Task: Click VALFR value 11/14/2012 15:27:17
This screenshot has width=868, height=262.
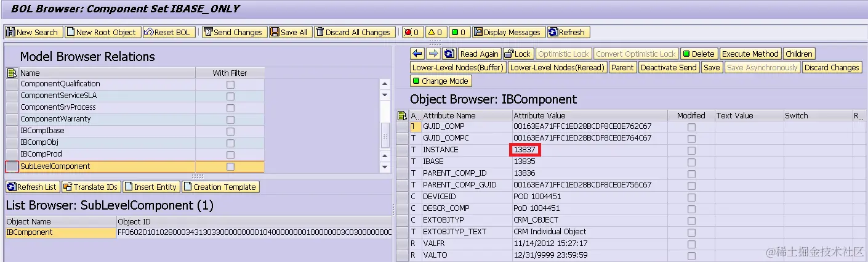Action: 550,244
